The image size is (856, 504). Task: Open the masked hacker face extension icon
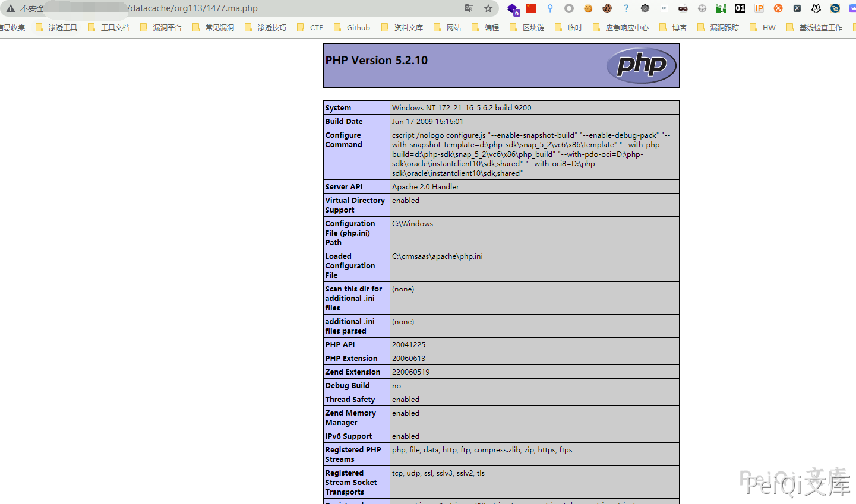tap(683, 8)
